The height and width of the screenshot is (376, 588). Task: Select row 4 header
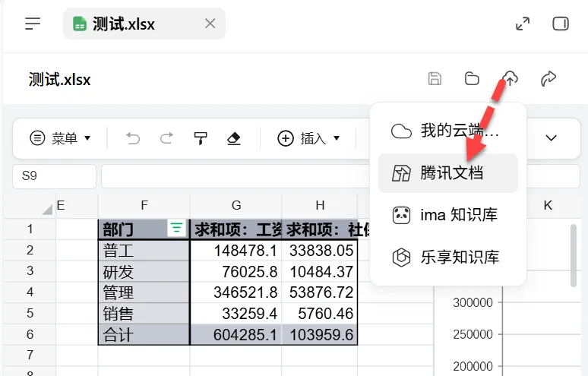(30, 292)
